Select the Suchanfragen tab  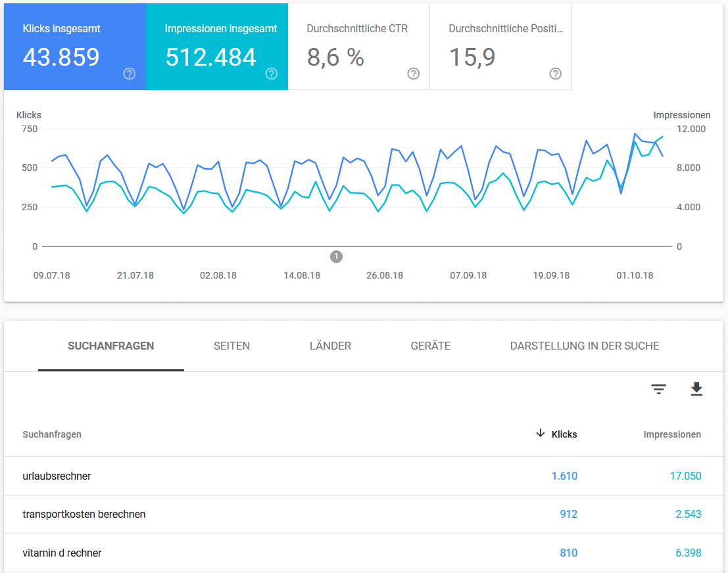[111, 346]
